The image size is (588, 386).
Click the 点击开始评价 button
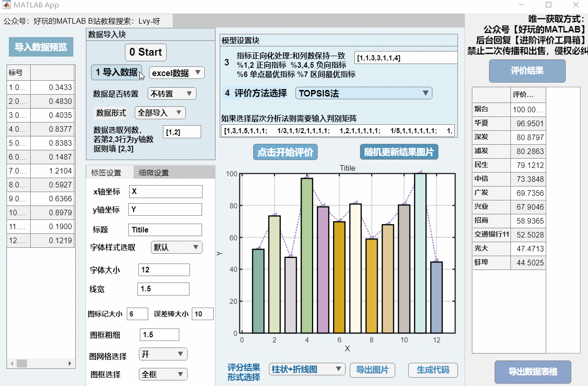[285, 152]
